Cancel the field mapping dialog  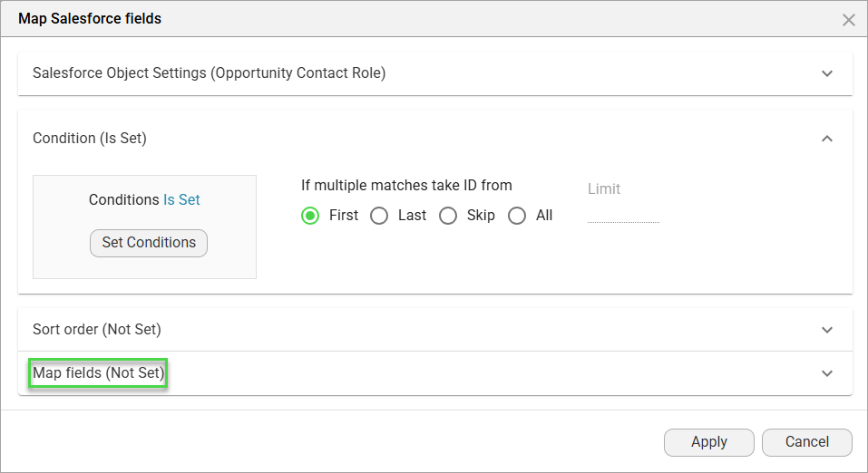click(806, 442)
